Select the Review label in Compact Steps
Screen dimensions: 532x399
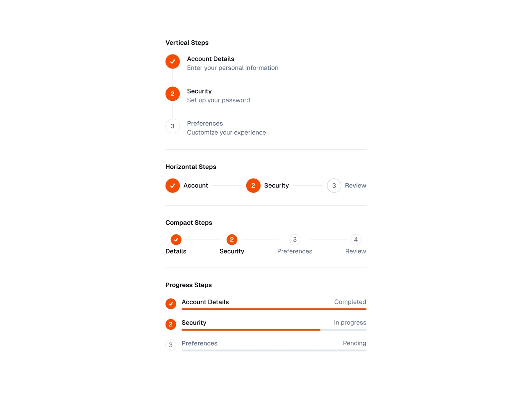point(355,251)
